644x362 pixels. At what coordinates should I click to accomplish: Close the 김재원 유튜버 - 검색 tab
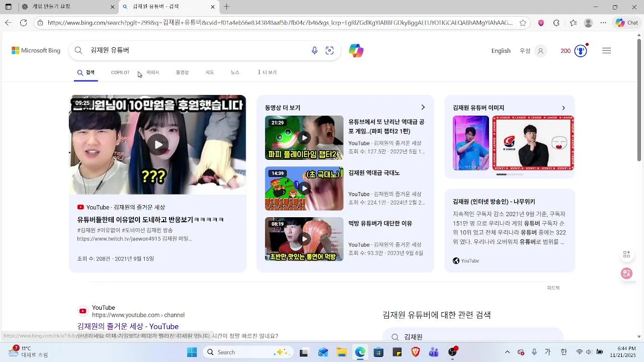coord(212,7)
